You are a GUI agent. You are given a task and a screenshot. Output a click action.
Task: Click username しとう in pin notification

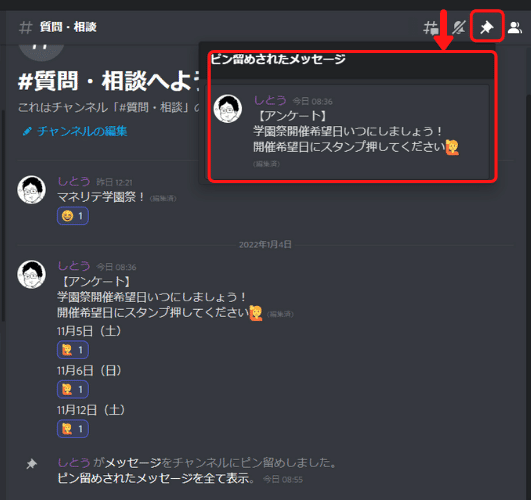[x=74, y=462]
